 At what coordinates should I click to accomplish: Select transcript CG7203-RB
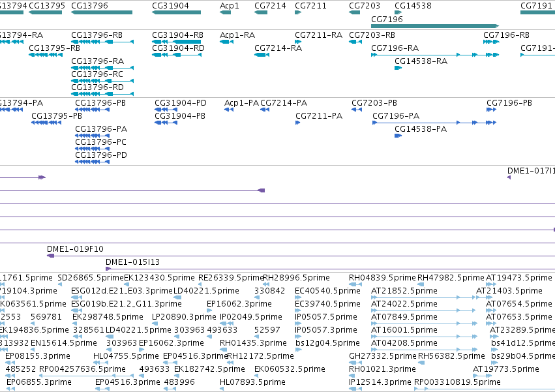click(355, 42)
